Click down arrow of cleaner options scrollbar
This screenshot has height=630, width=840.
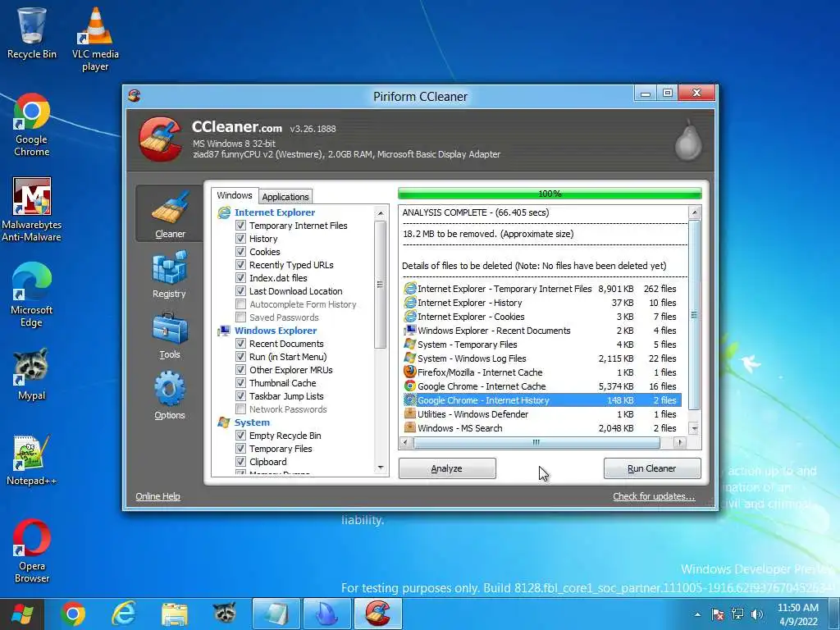(381, 468)
